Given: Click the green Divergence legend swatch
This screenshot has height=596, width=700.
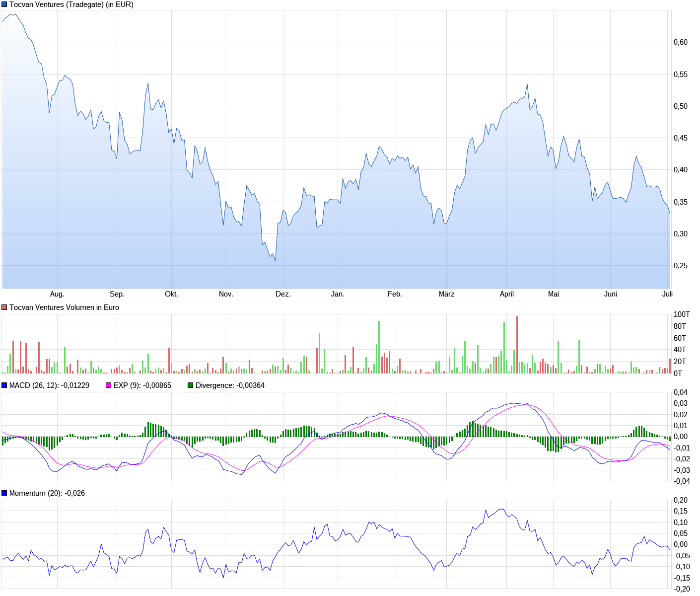Looking at the screenshot, I should 191,385.
